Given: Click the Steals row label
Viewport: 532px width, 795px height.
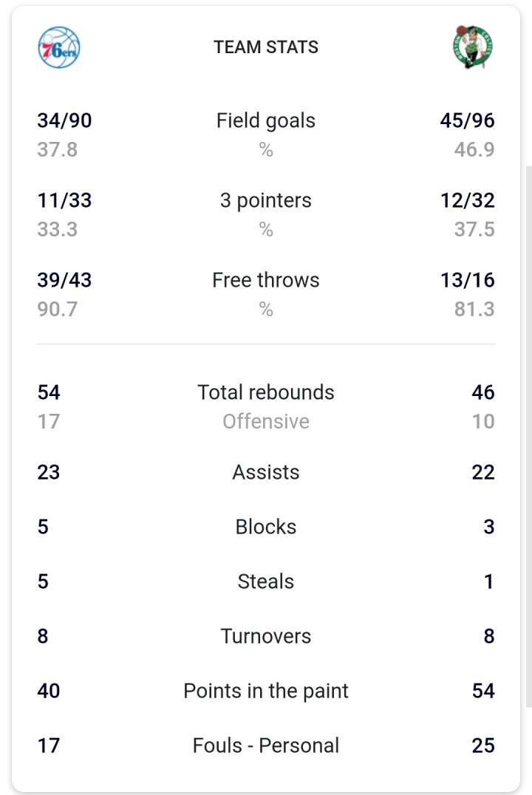Looking at the screenshot, I should (x=266, y=581).
